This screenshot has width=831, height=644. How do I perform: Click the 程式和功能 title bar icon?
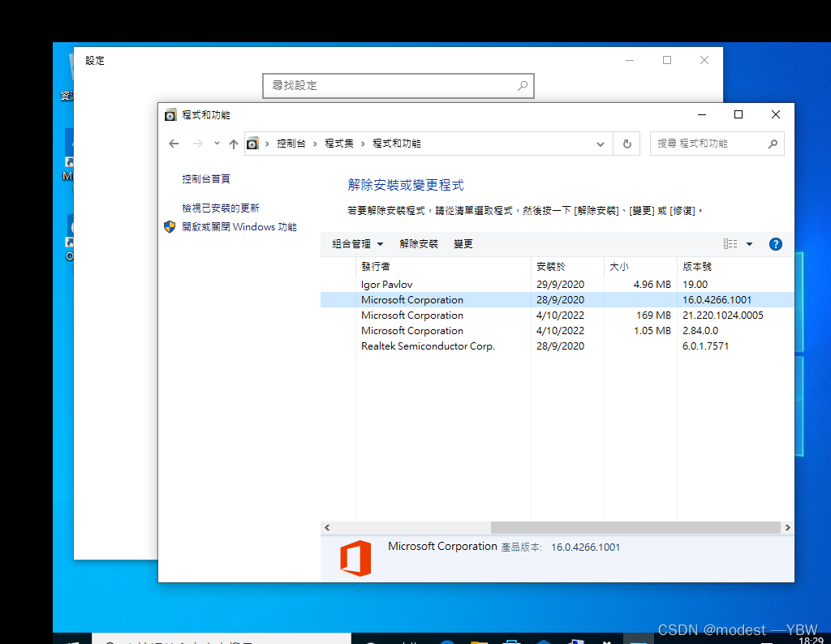[x=170, y=115]
